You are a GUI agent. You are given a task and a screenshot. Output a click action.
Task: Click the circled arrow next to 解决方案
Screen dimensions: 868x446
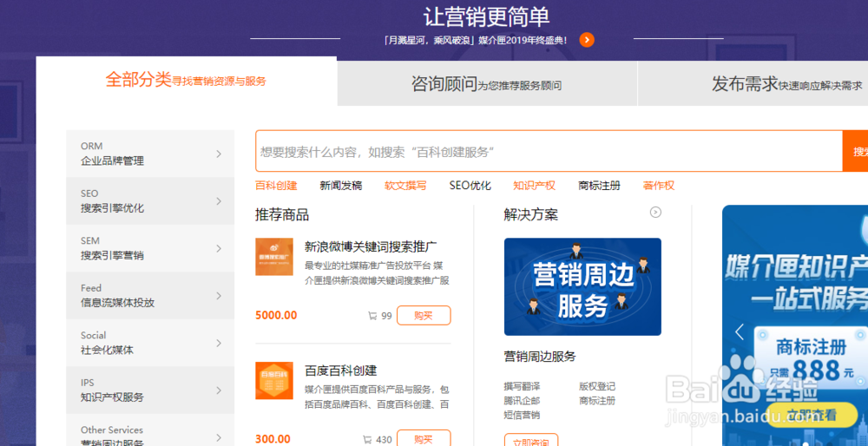click(x=655, y=212)
